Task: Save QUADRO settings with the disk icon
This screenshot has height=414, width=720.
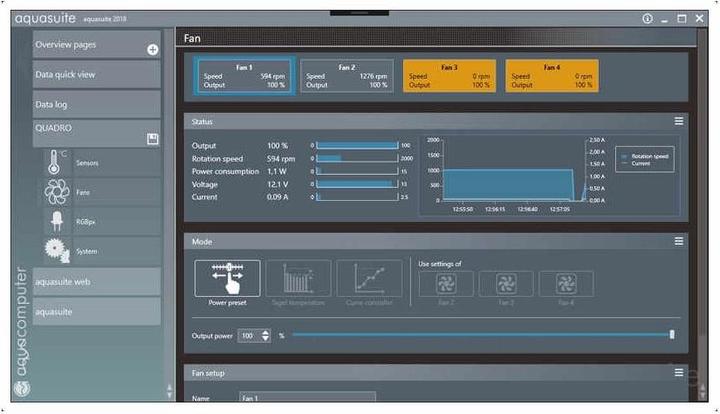Action: point(152,139)
